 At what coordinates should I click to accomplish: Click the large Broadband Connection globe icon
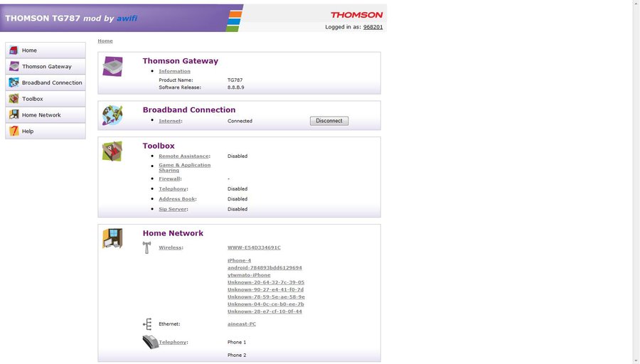(x=112, y=115)
